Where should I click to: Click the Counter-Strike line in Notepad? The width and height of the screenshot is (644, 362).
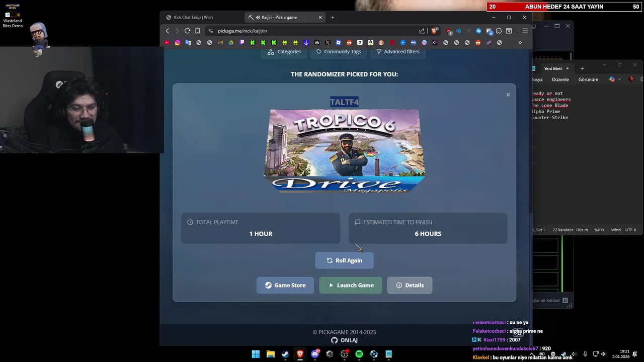[550, 118]
